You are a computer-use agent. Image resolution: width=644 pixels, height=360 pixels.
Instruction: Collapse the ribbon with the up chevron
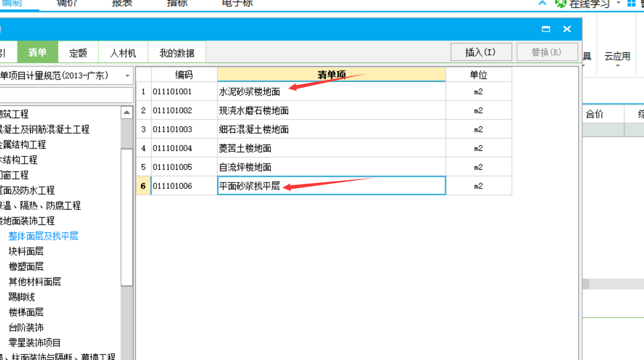tap(542, 3)
